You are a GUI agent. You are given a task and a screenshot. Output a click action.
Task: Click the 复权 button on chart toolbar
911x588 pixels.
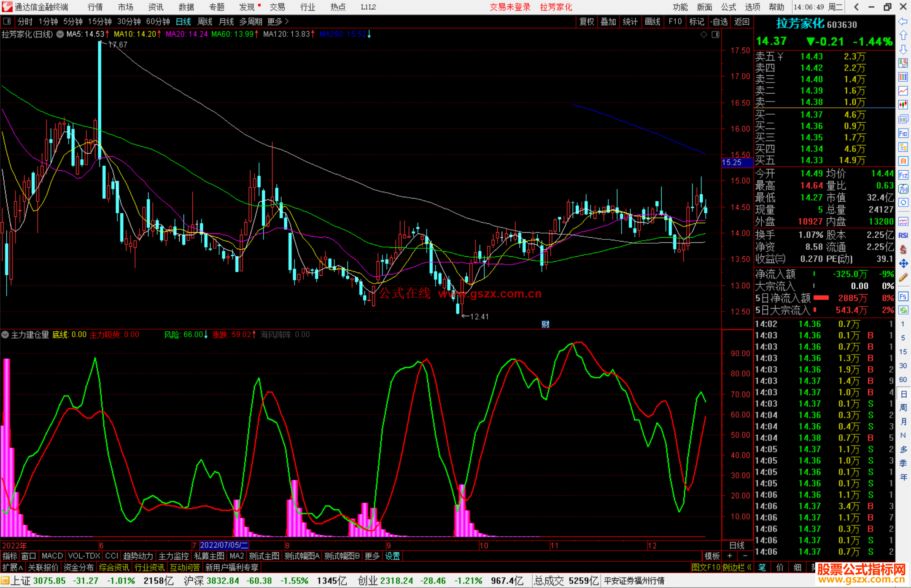pyautogui.click(x=586, y=21)
